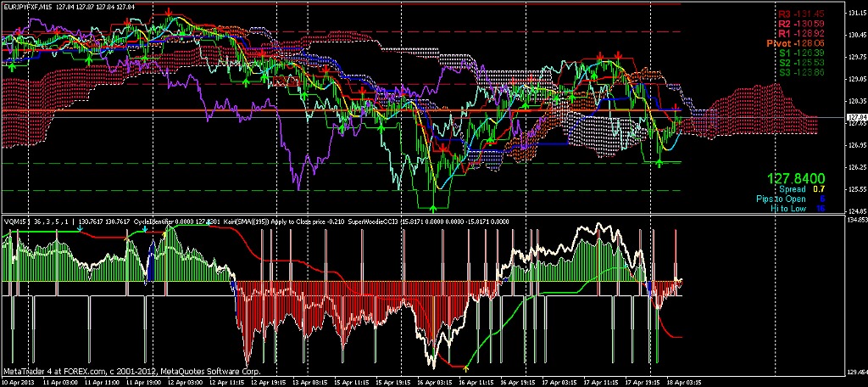The width and height of the screenshot is (868, 387).
Task: Click the 126.25 price scale label
Action: click(856, 167)
